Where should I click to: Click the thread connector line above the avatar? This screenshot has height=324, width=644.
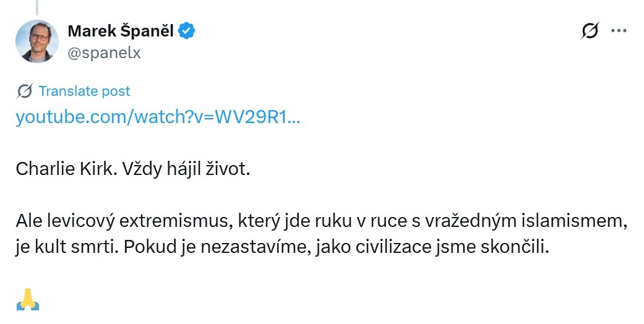tap(37, 6)
